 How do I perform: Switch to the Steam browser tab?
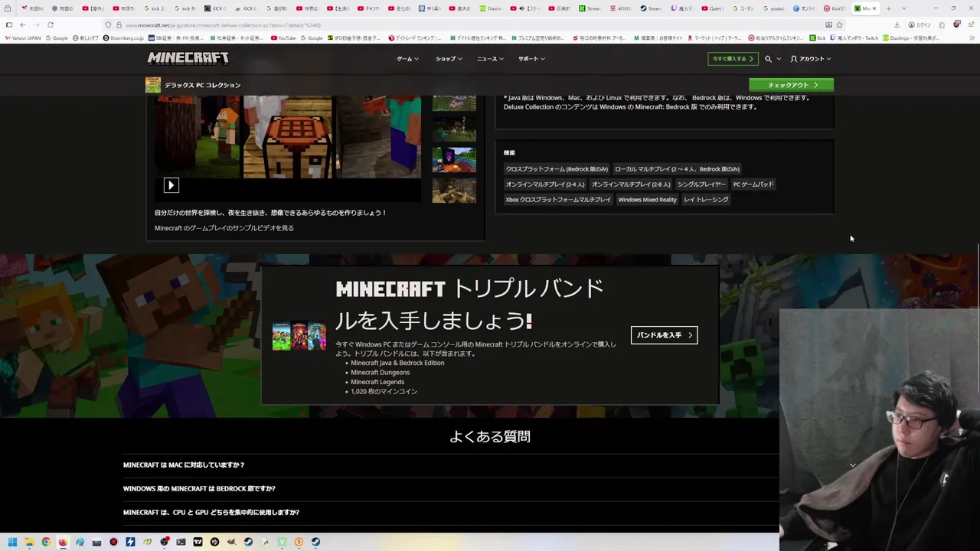[650, 8]
